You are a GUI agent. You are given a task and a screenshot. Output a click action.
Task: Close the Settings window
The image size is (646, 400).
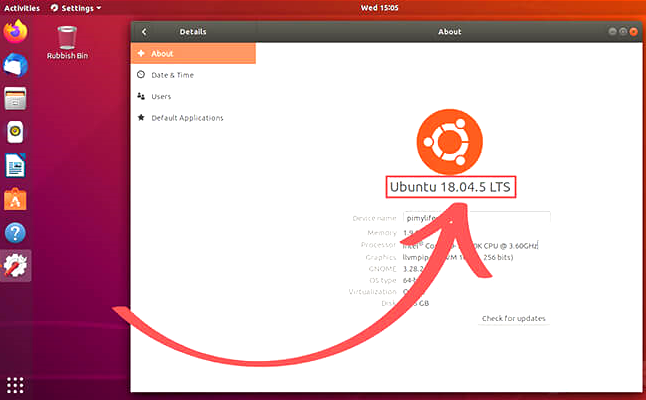click(x=634, y=31)
